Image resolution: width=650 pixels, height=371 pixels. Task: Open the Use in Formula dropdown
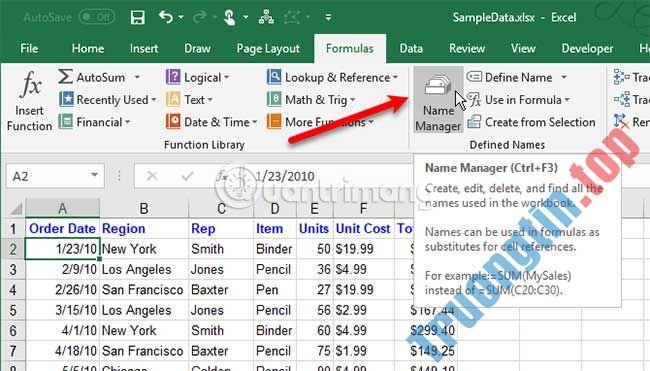tap(519, 99)
